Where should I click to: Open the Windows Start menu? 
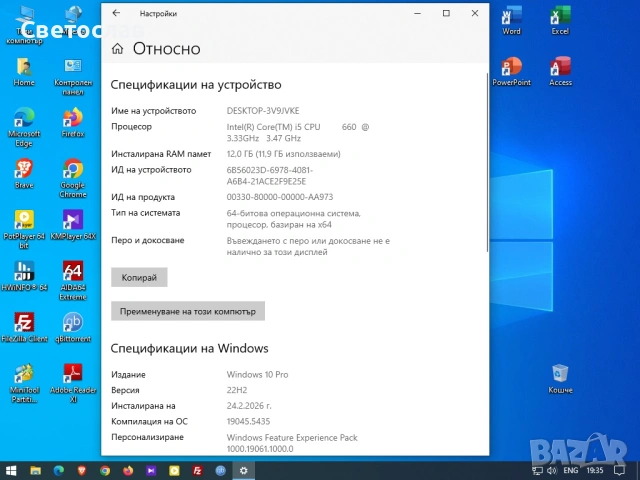[11, 471]
